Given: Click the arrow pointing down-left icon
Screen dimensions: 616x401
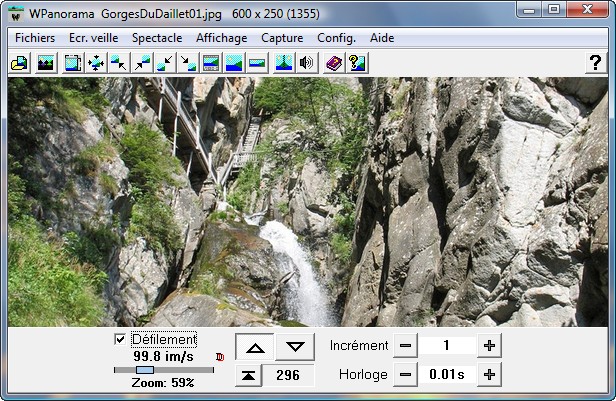Looking at the screenshot, I should click(165, 63).
